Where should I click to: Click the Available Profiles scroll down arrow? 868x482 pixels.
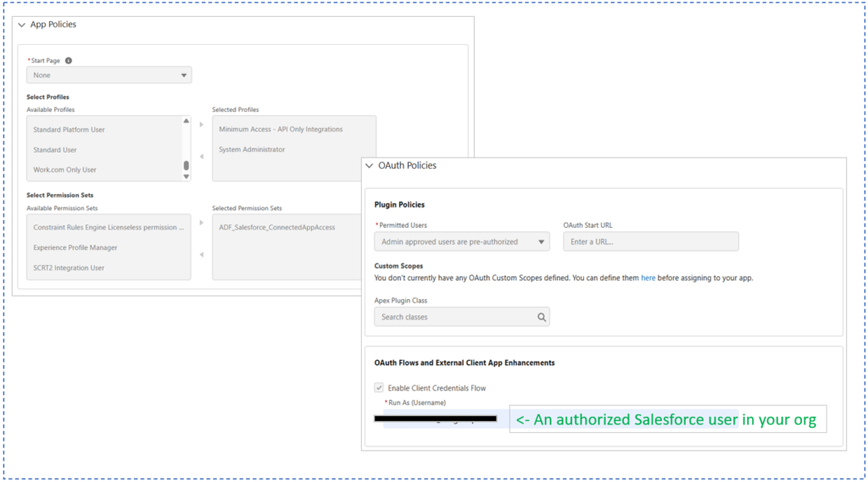click(x=186, y=176)
